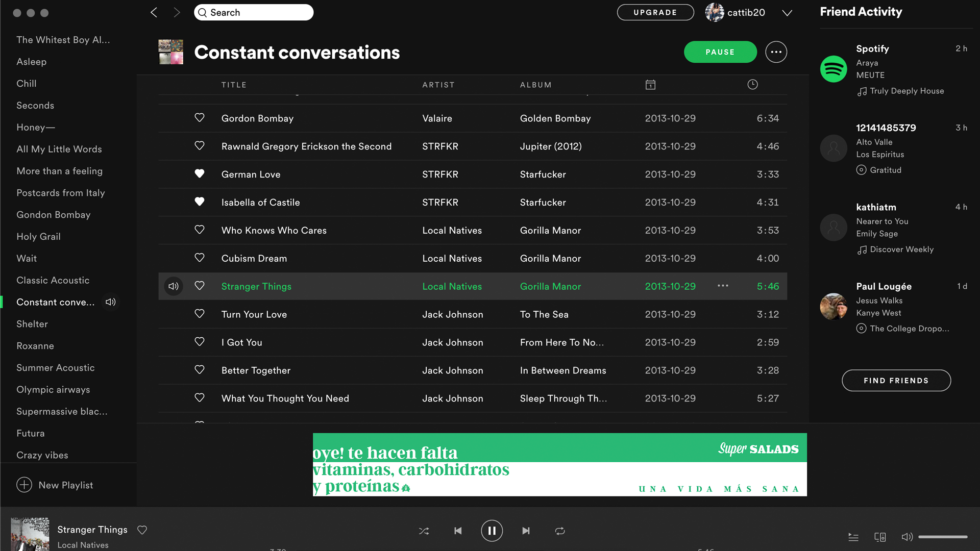The image size is (980, 551).
Task: Create a New Playlist
Action: pyautogui.click(x=55, y=485)
